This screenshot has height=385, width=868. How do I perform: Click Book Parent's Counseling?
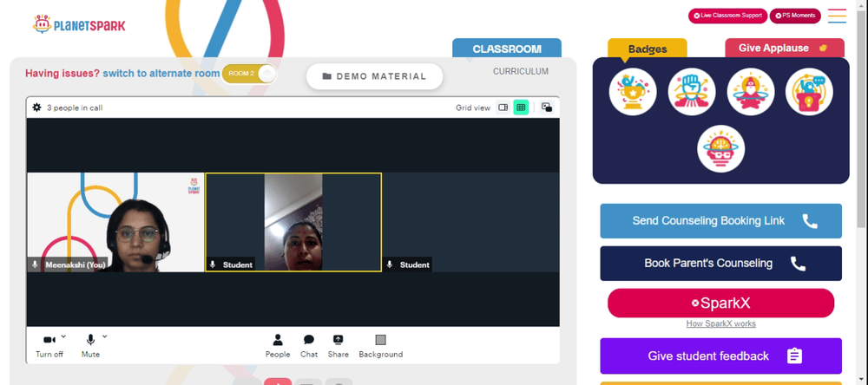pos(720,264)
